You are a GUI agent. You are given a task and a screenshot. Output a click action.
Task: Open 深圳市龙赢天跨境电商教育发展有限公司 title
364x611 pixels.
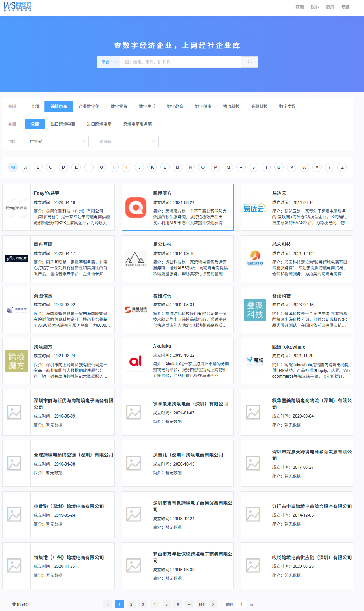point(312,455)
